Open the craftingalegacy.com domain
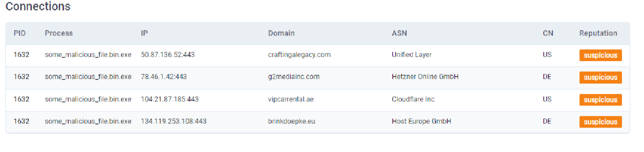 300,55
